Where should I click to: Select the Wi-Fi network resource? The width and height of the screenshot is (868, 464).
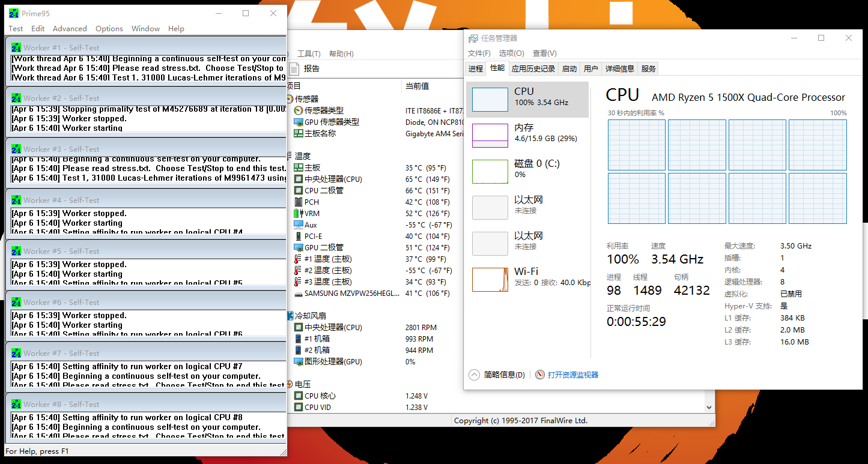(527, 279)
